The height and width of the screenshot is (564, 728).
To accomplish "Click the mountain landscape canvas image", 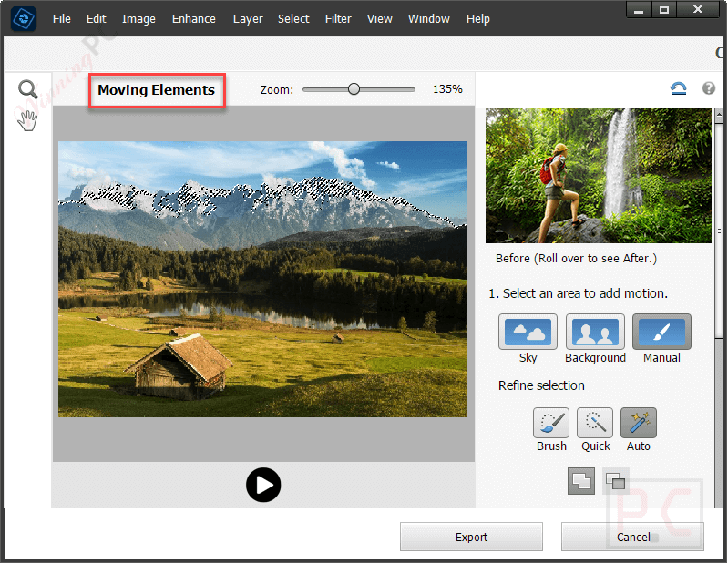I will (x=262, y=279).
